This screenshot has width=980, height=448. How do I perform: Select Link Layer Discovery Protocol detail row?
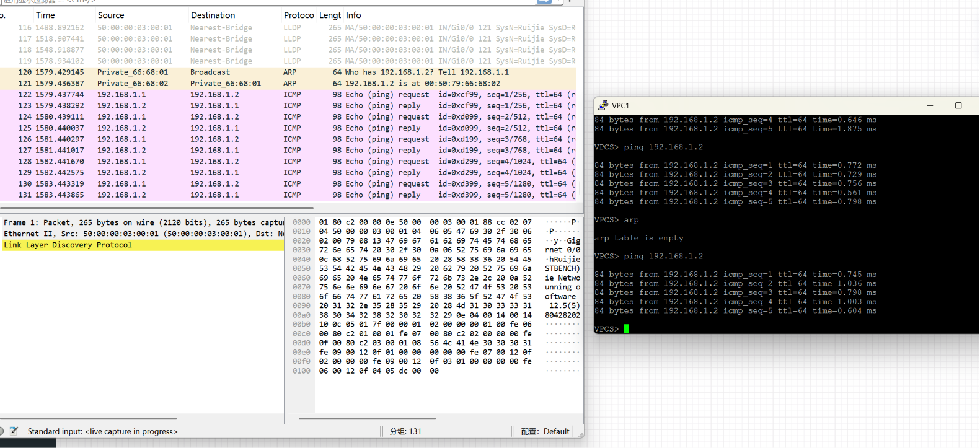click(x=143, y=245)
